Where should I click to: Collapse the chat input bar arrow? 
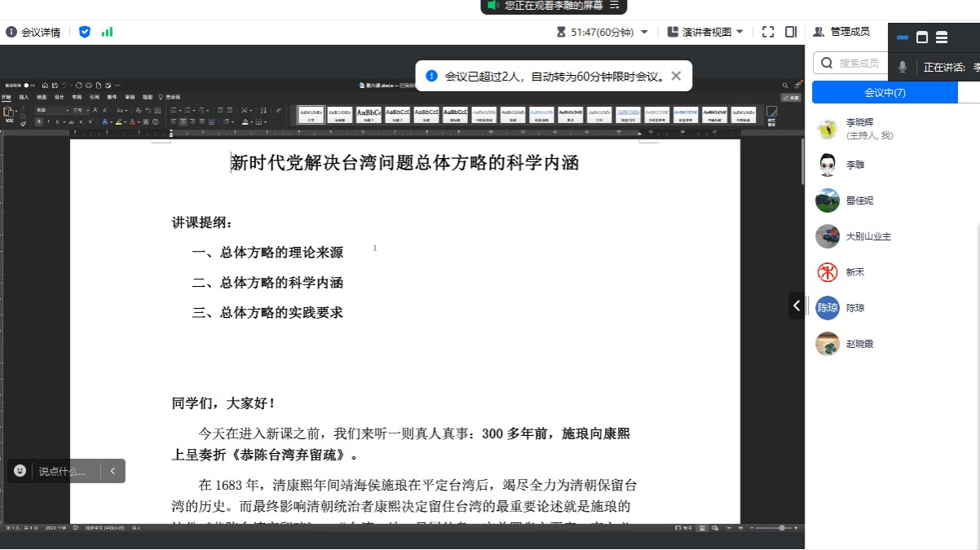113,471
